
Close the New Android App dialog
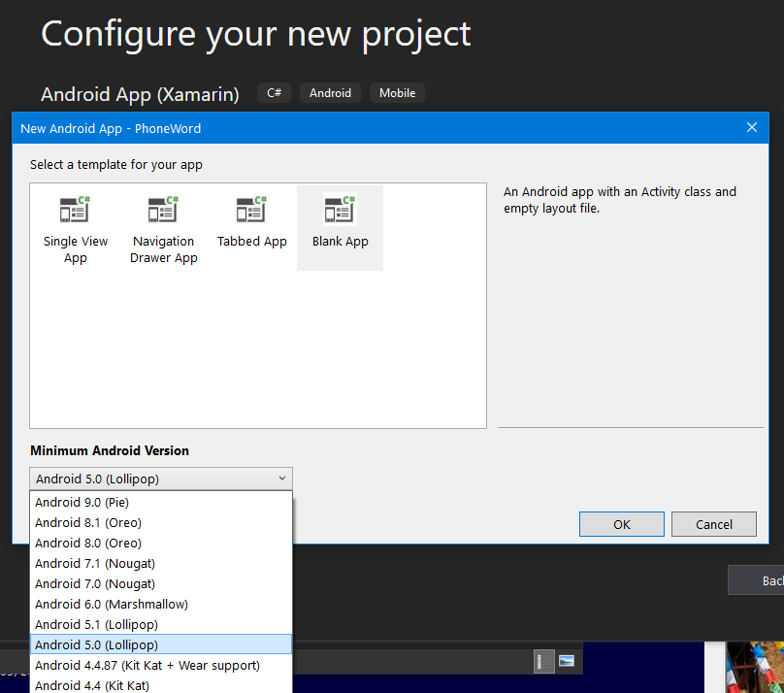click(751, 127)
